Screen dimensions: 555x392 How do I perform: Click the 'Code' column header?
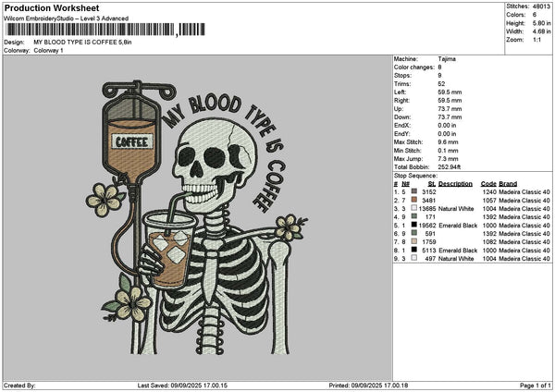pyautogui.click(x=488, y=184)
